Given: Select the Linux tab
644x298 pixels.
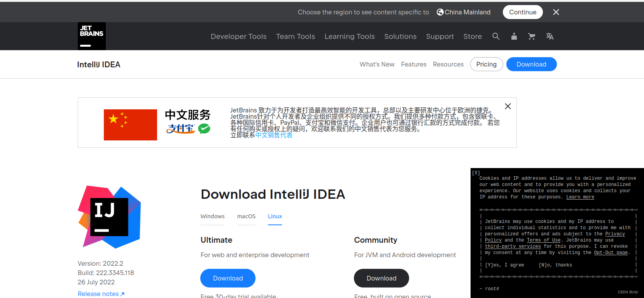Looking at the screenshot, I should tap(275, 216).
